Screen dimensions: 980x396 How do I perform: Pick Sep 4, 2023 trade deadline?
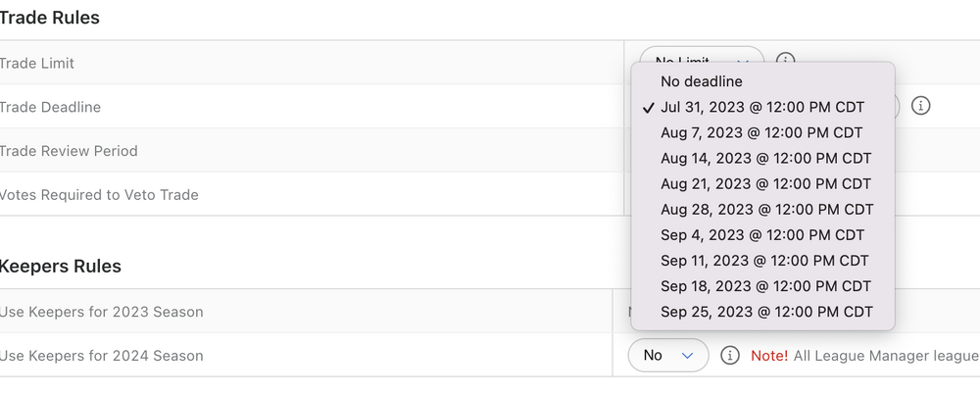click(762, 235)
